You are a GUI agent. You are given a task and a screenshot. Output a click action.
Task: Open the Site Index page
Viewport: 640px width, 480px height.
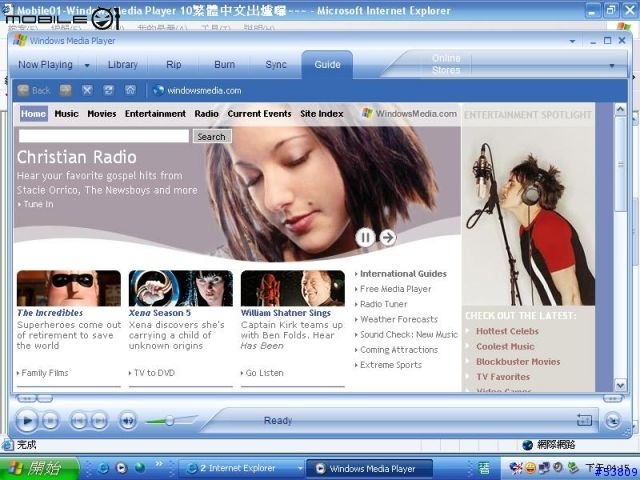click(x=322, y=114)
